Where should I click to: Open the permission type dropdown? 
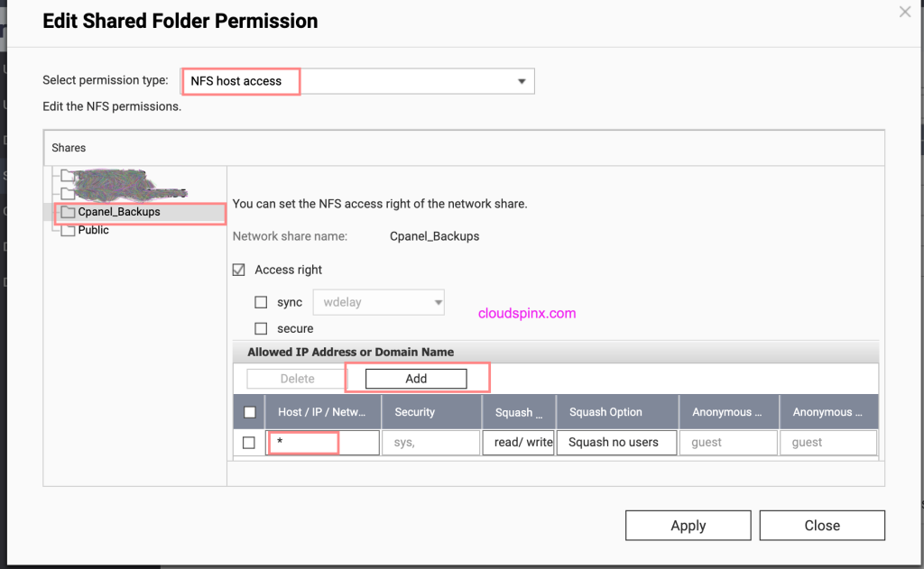click(357, 81)
